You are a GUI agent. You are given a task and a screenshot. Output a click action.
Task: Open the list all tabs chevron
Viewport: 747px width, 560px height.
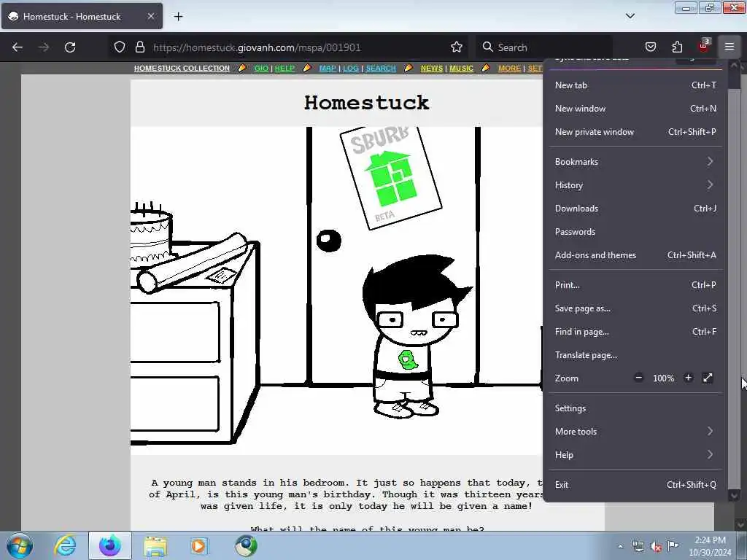pyautogui.click(x=630, y=16)
